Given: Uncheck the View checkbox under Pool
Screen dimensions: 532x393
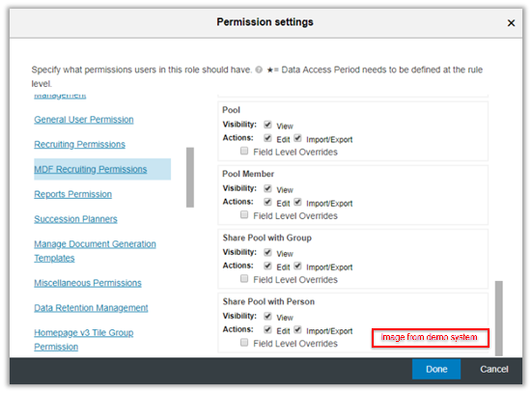Looking at the screenshot, I should point(267,125).
